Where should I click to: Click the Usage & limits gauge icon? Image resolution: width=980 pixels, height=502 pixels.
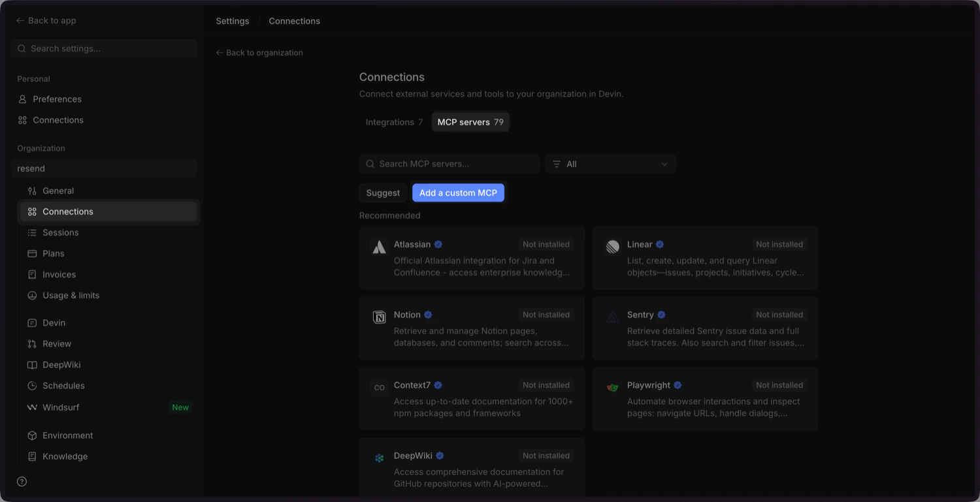[x=32, y=295]
